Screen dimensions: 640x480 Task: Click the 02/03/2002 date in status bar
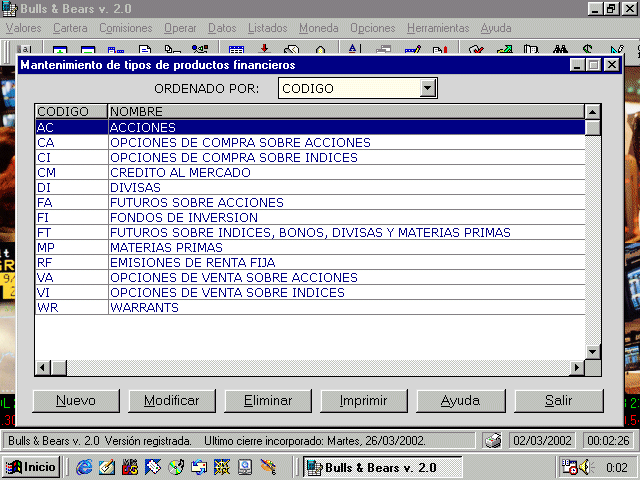(542, 441)
